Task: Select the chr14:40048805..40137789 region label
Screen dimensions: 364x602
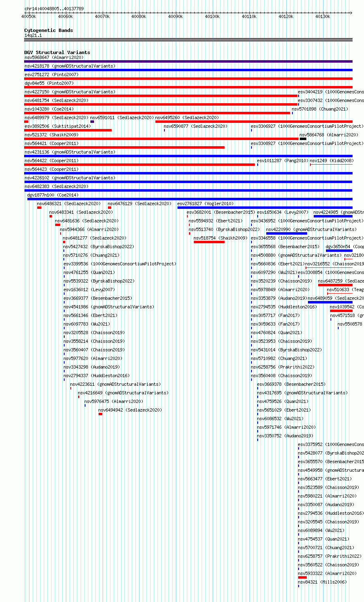Action: [x=54, y=9]
